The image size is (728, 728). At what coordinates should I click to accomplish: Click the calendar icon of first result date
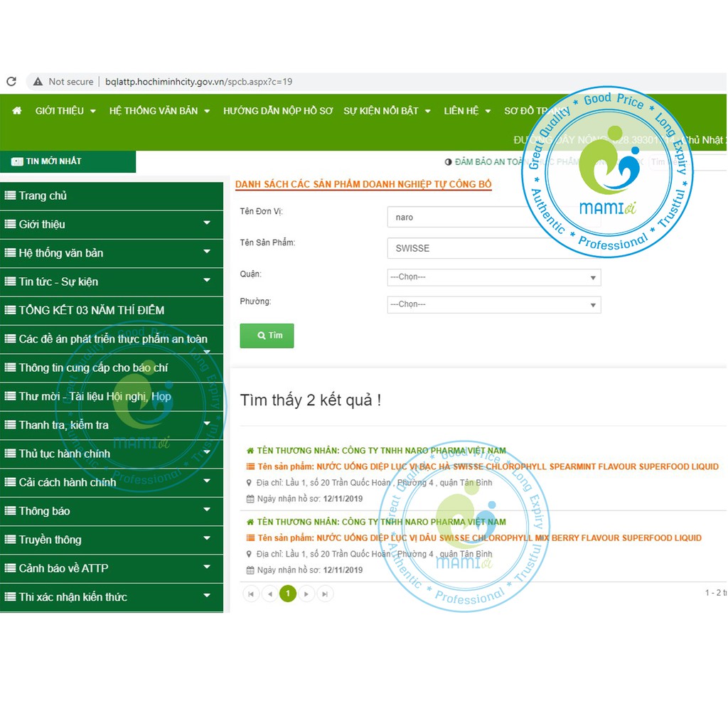pos(250,499)
